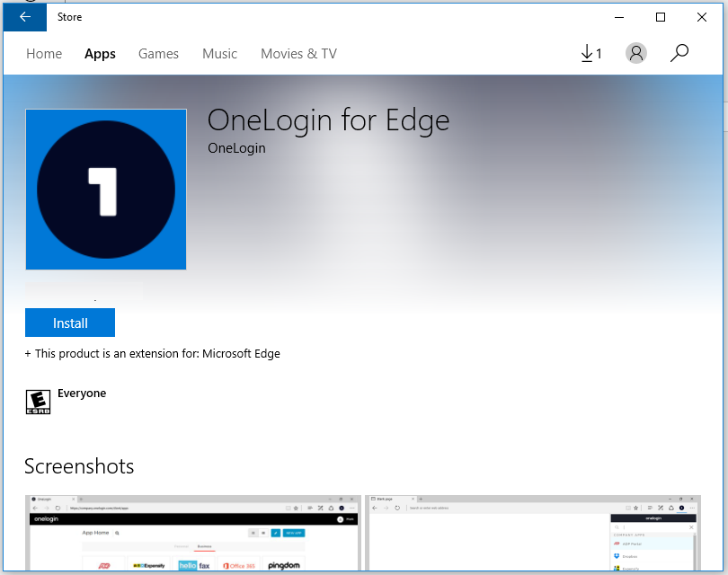Go to the Home tab

coord(44,54)
